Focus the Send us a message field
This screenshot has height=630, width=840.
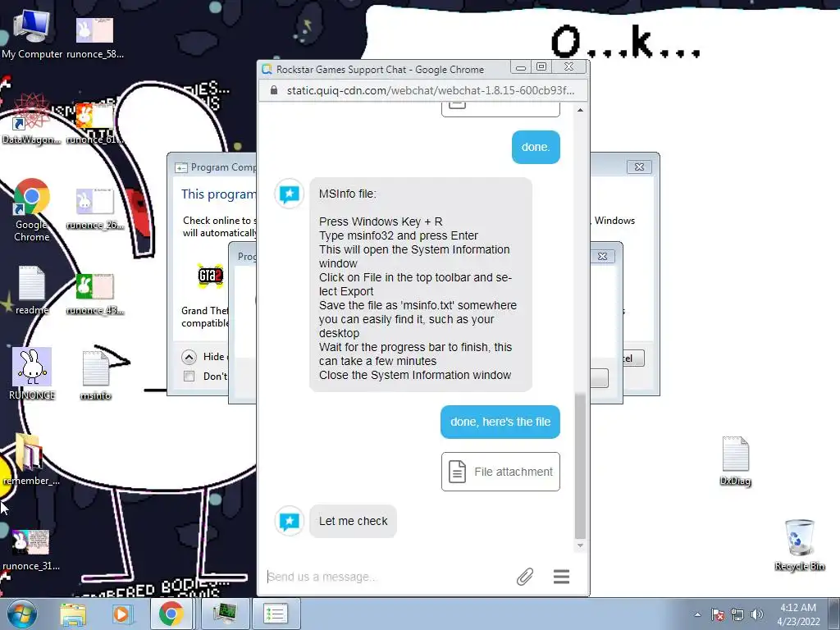[x=386, y=577]
